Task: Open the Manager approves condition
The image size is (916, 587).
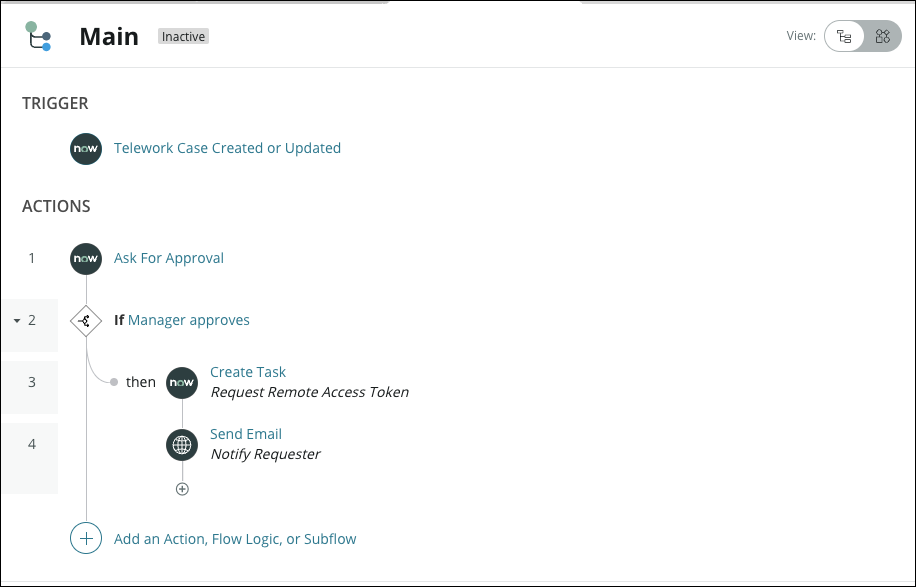Action: [x=189, y=320]
